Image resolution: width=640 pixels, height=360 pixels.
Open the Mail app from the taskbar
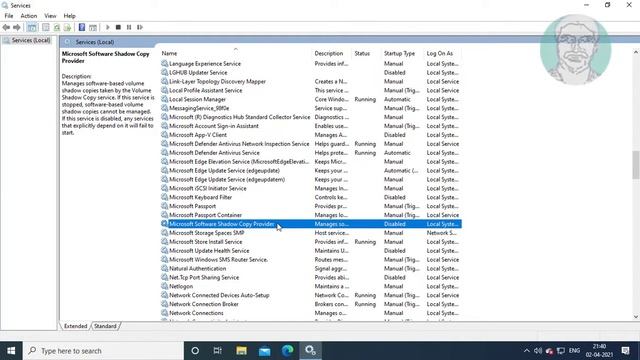click(x=264, y=351)
